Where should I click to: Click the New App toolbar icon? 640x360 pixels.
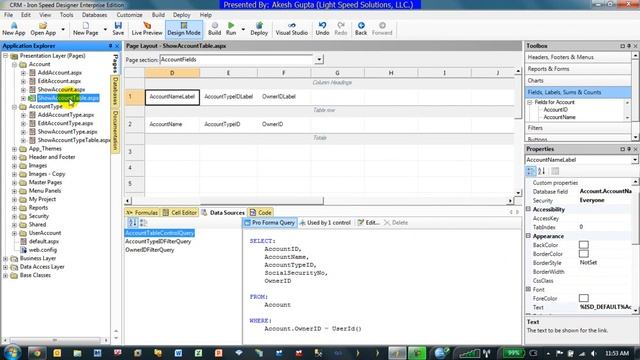tap(13, 29)
